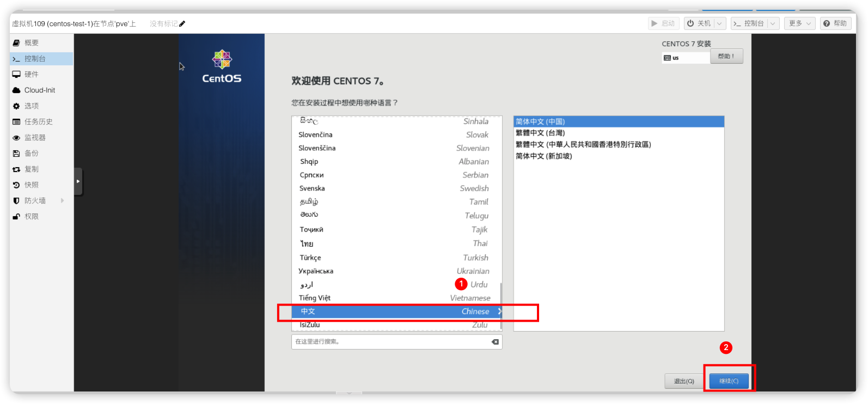868x404 pixels.
Task: Click the 退出(Q) quit button
Action: click(684, 381)
